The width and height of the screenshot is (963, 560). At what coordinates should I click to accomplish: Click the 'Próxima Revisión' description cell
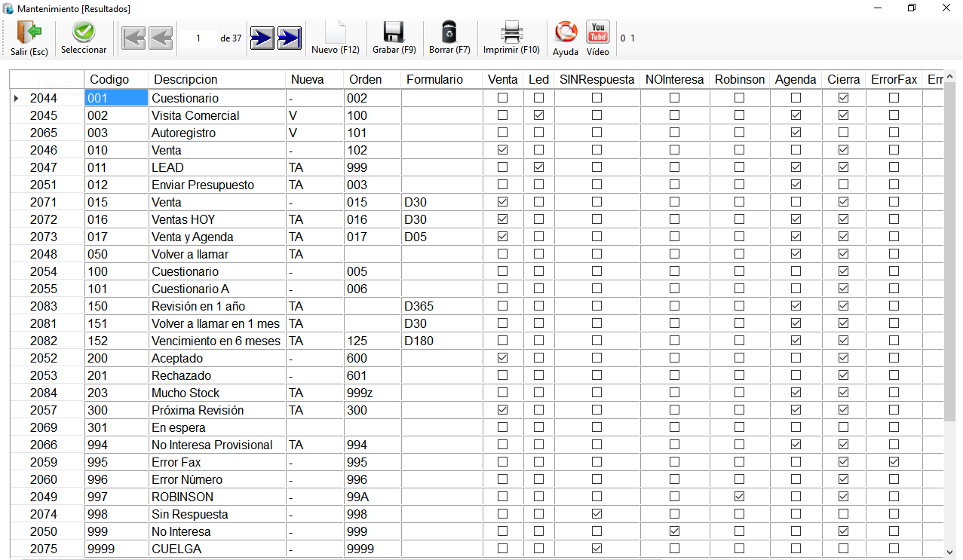[217, 410]
